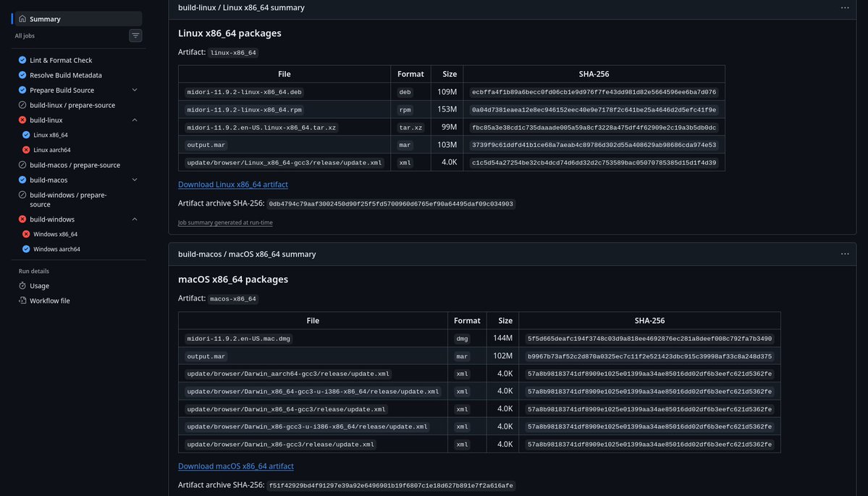Click midori-11.9.2.en-US.linux-x86_64.tar.xz file name

click(x=261, y=127)
